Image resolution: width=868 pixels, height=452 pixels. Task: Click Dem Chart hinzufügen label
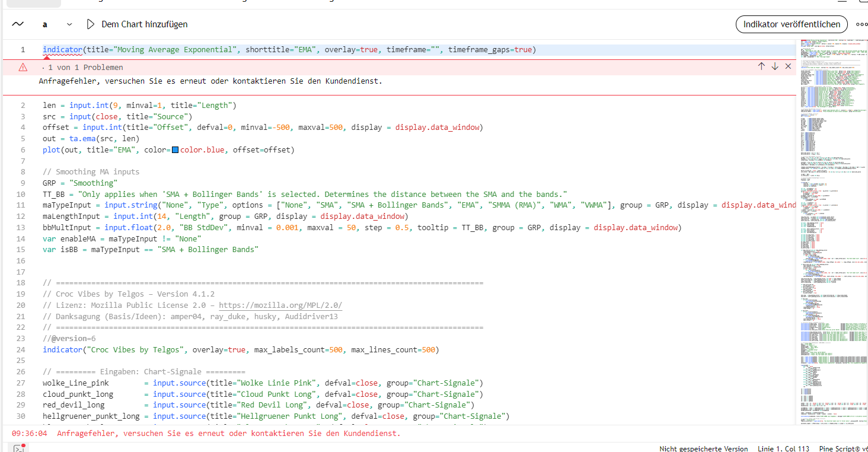(145, 24)
